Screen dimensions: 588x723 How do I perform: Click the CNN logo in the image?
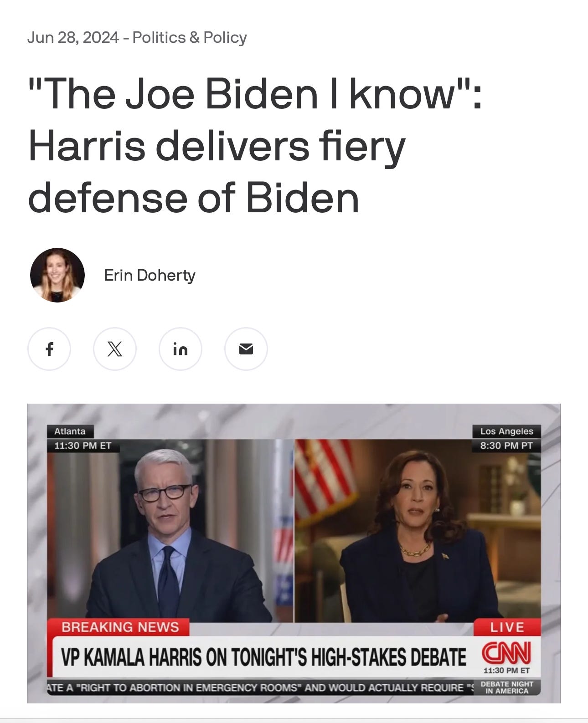pyautogui.click(x=506, y=653)
